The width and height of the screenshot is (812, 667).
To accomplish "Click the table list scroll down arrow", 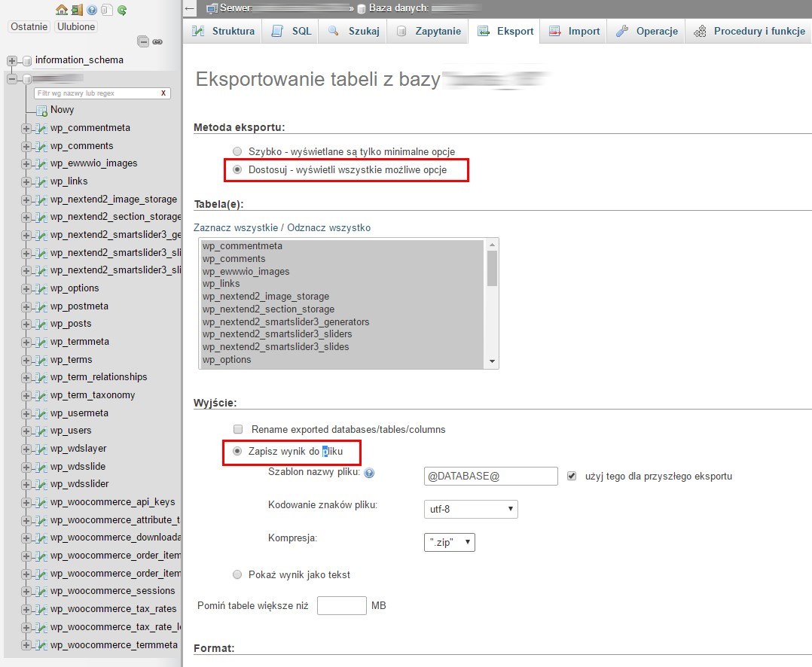I will [492, 361].
